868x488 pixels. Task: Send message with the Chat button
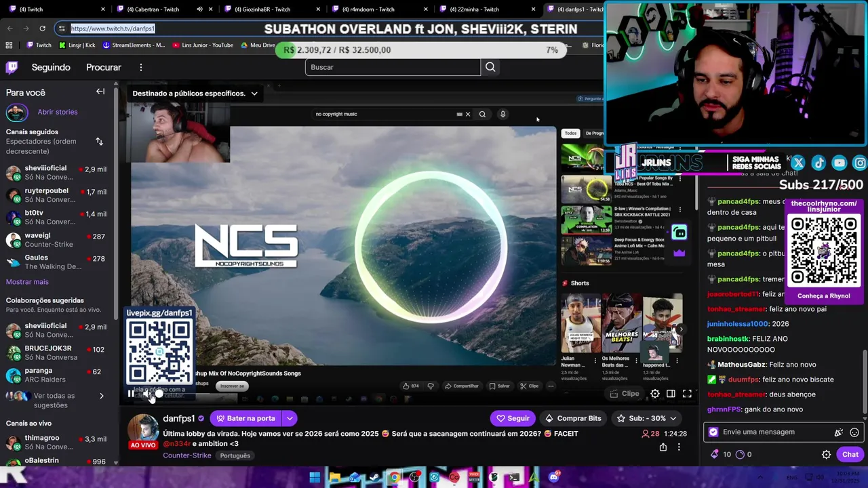tap(850, 455)
